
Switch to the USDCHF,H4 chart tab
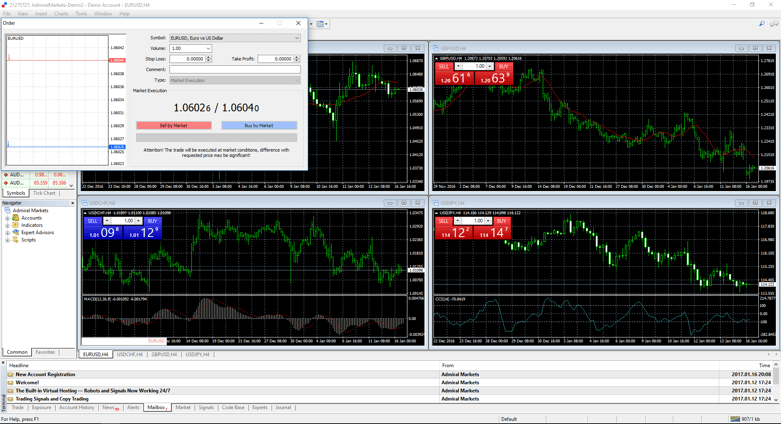point(130,354)
